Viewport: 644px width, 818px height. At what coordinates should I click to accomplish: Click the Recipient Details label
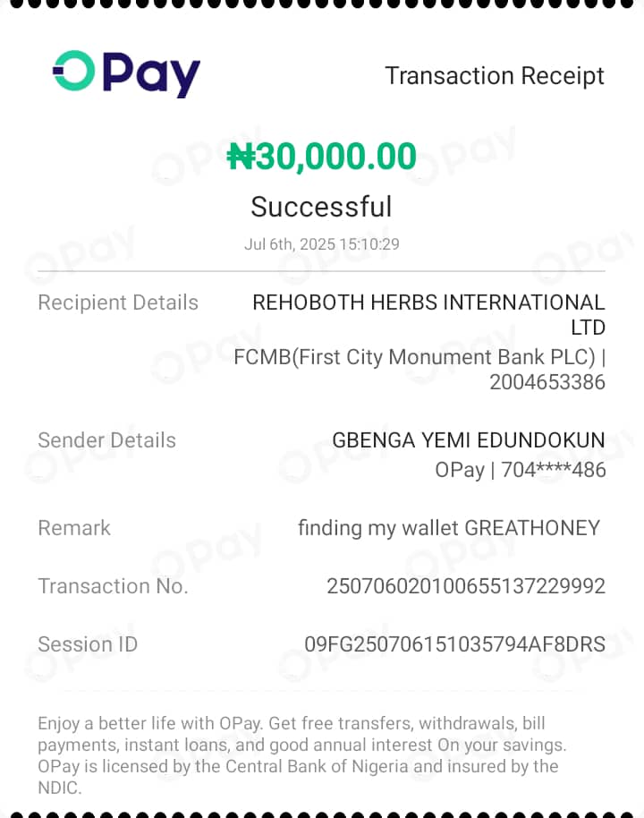click(118, 302)
